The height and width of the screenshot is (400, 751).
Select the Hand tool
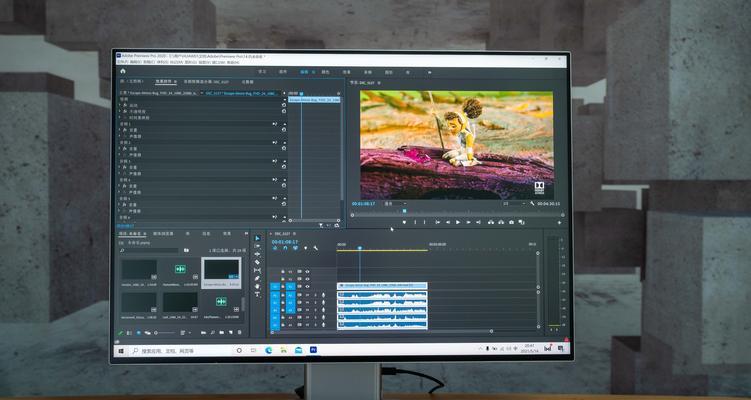(x=257, y=286)
